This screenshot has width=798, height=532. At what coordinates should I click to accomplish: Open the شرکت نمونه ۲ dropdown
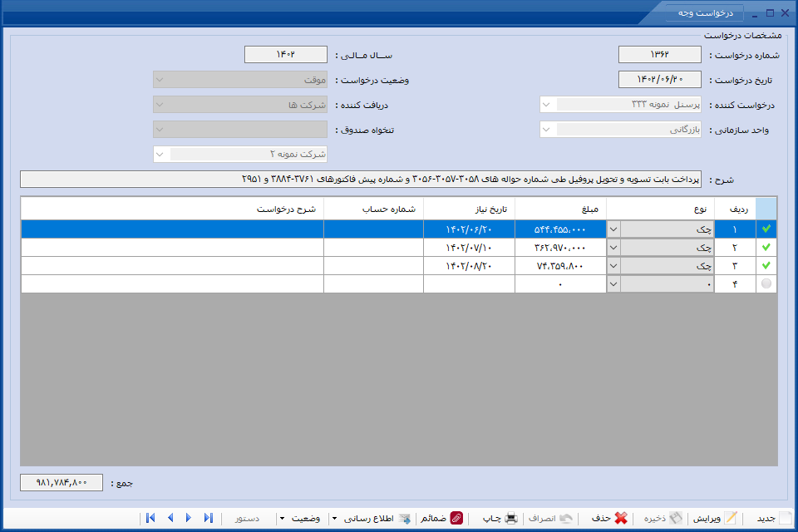[x=240, y=155]
